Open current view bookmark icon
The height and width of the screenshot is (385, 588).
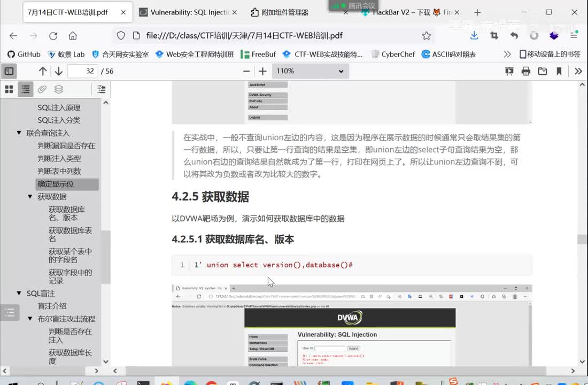[x=559, y=71]
